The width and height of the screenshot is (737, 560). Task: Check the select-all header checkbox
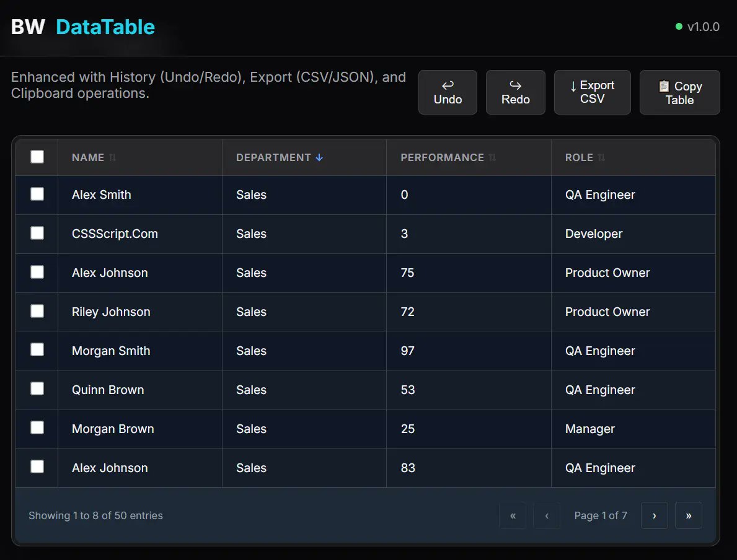pos(37,157)
